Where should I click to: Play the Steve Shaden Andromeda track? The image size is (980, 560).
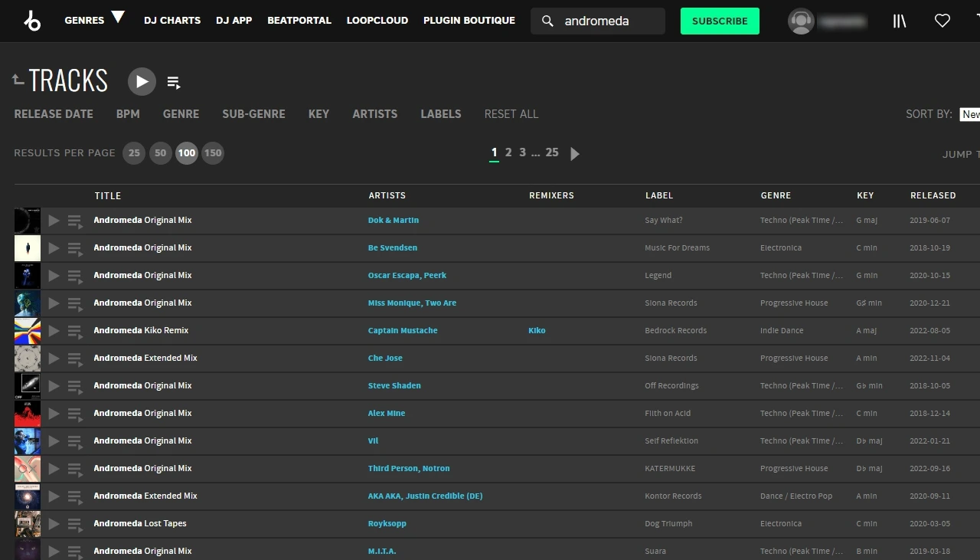(54, 386)
